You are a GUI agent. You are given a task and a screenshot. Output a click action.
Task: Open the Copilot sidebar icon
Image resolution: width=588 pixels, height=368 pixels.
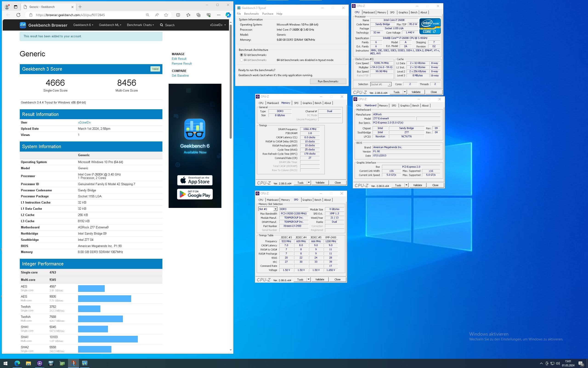pos(228,15)
